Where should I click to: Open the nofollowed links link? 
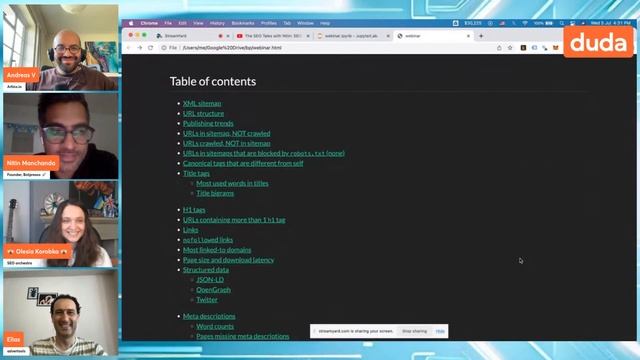click(x=208, y=240)
